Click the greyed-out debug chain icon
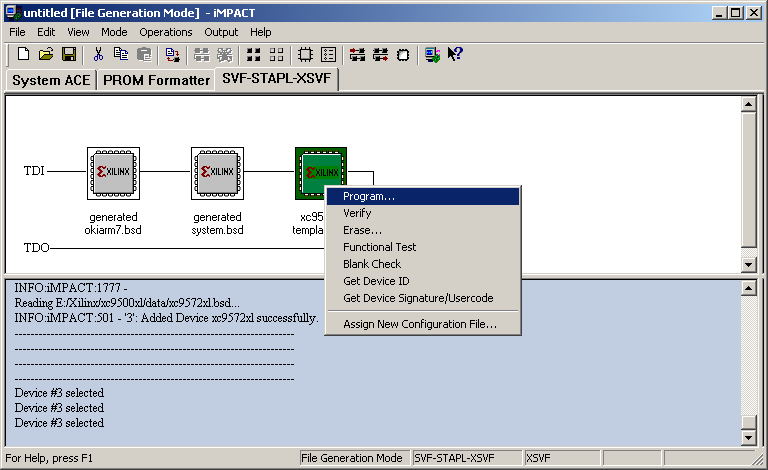The image size is (768, 470). click(x=224, y=54)
